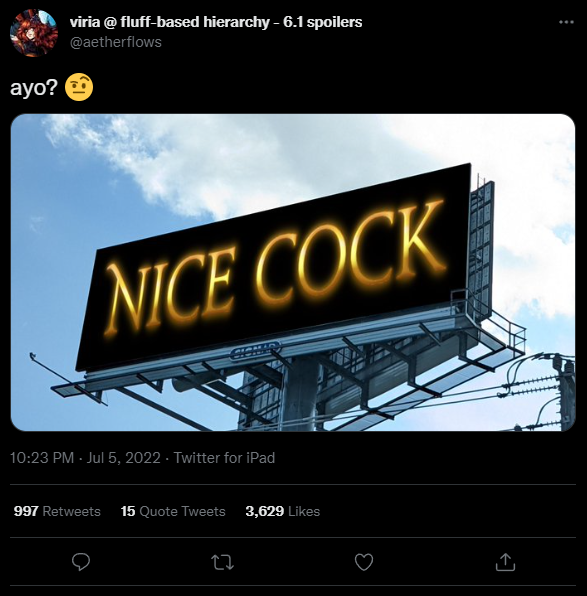View the 15 Quote Tweets list
Image resolution: width=587 pixels, height=596 pixels.
[x=173, y=511]
